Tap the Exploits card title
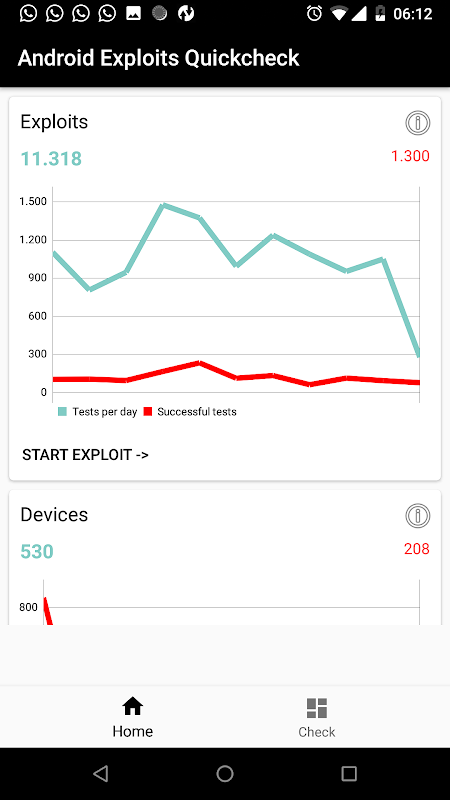 point(54,122)
